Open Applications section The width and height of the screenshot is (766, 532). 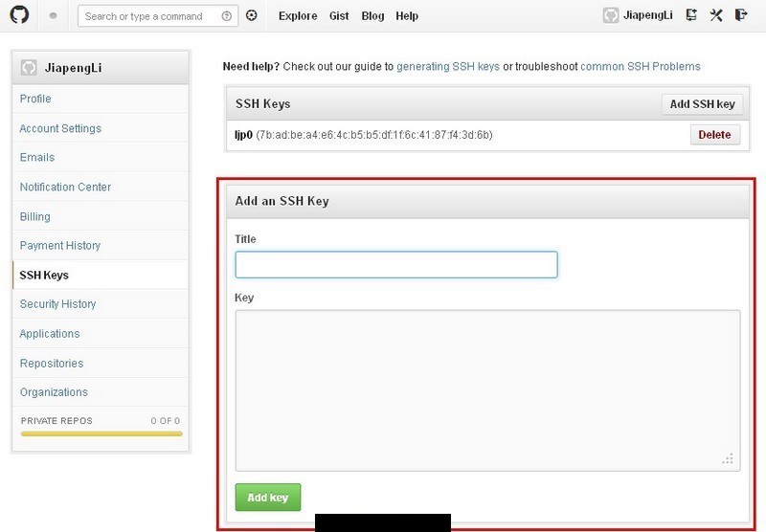(101, 333)
